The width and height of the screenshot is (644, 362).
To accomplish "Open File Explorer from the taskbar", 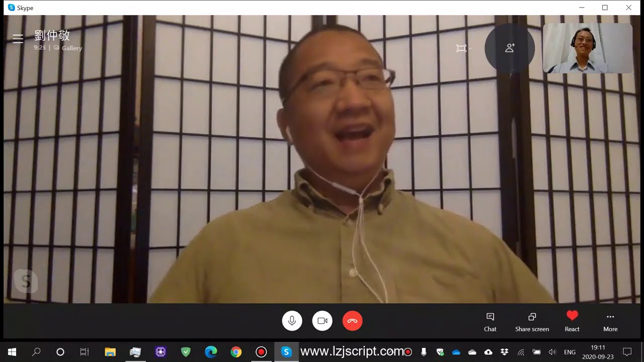I will (110, 352).
